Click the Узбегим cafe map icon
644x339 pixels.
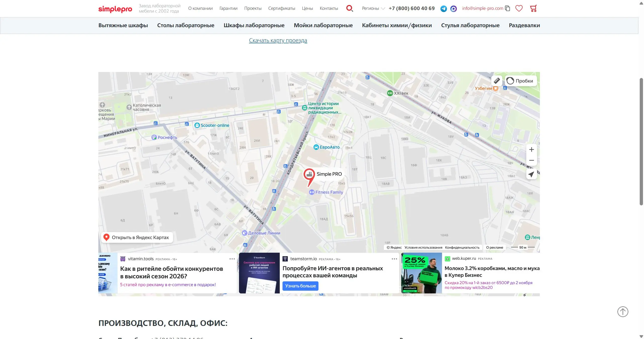point(496,88)
